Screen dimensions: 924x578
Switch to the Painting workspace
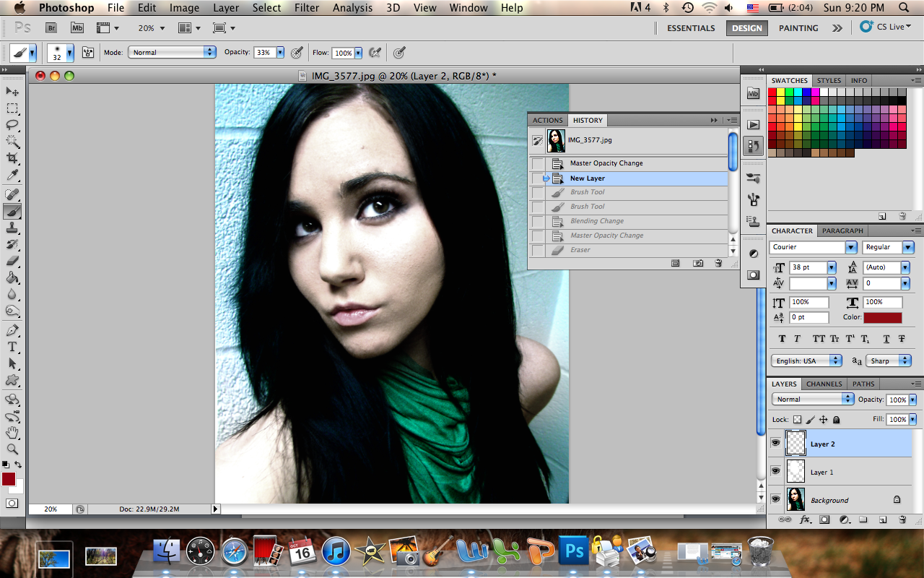coord(798,28)
